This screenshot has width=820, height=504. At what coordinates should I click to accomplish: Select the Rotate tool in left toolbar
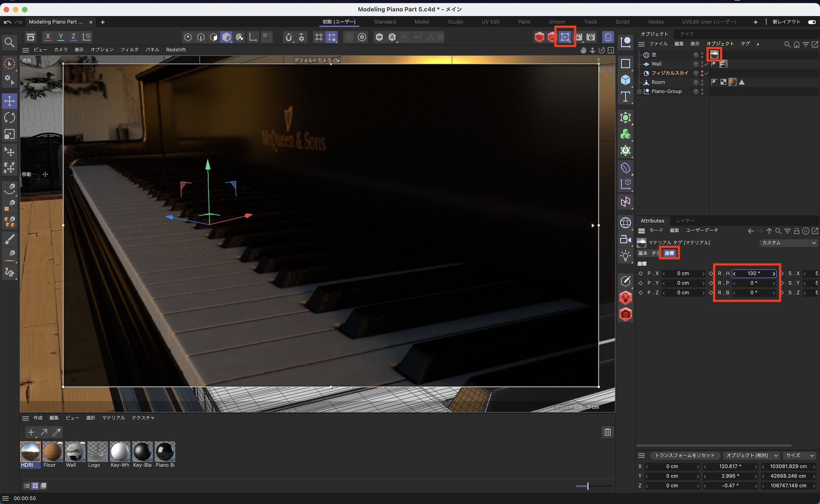(9, 118)
